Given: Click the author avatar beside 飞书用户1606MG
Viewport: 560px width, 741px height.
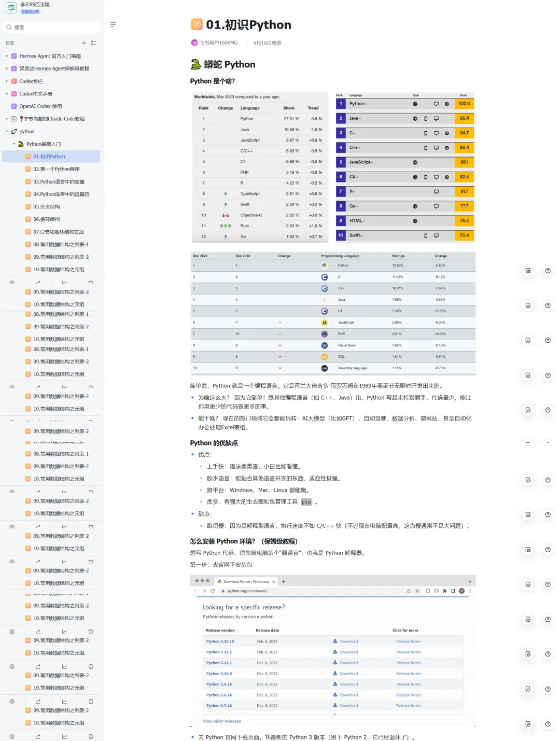Looking at the screenshot, I should 194,43.
